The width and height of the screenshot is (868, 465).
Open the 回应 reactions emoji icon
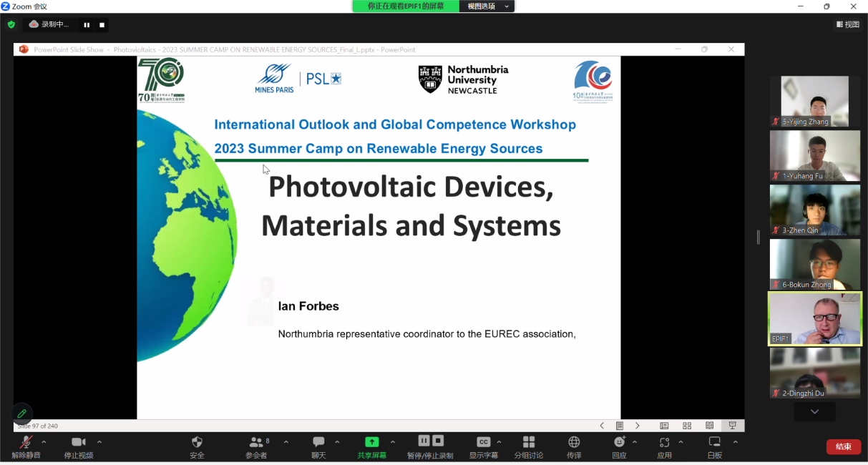[619, 443]
